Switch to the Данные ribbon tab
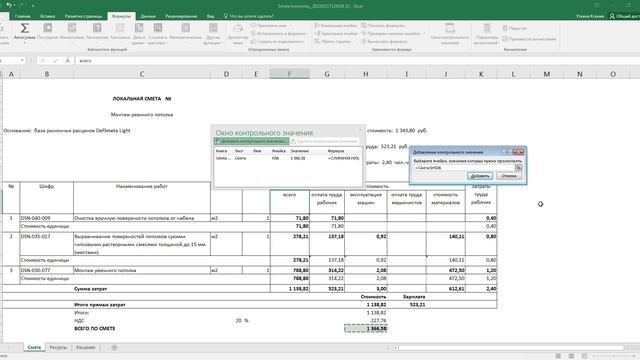This screenshot has width=640, height=360. [148, 16]
